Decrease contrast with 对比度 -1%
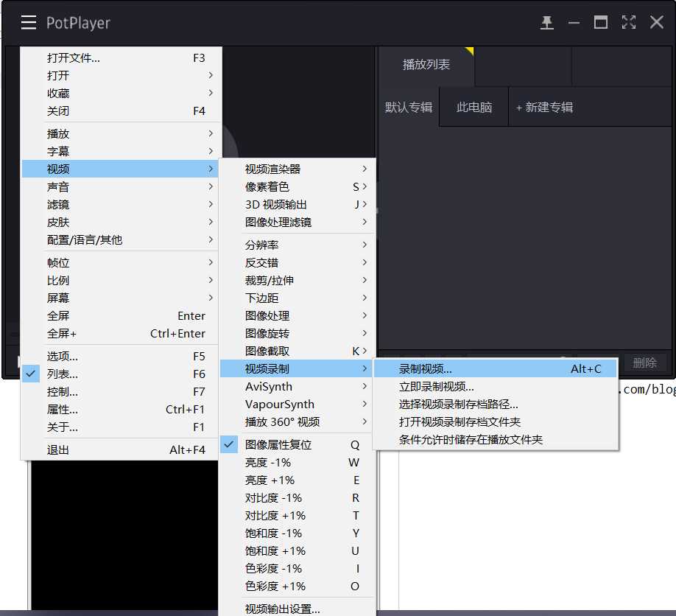 (x=297, y=498)
